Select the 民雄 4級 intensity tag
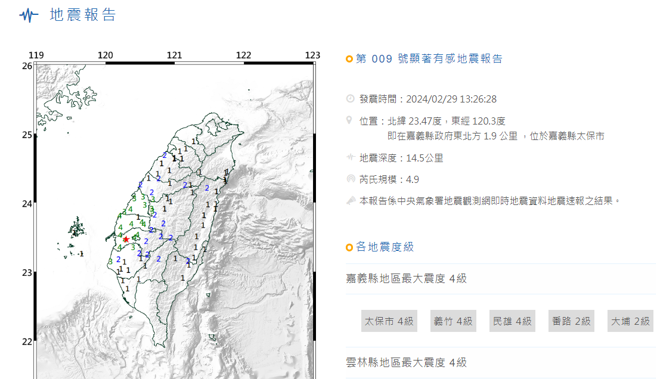 coord(512,321)
